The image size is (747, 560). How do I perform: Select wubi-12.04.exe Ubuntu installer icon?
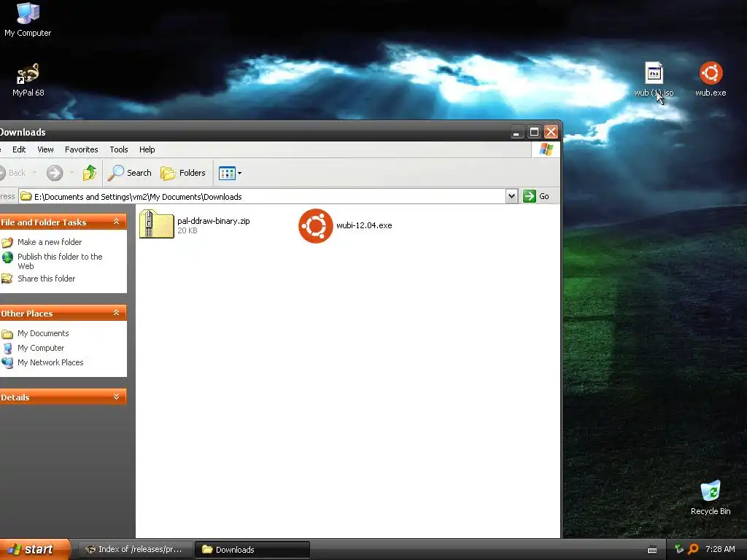coord(315,226)
